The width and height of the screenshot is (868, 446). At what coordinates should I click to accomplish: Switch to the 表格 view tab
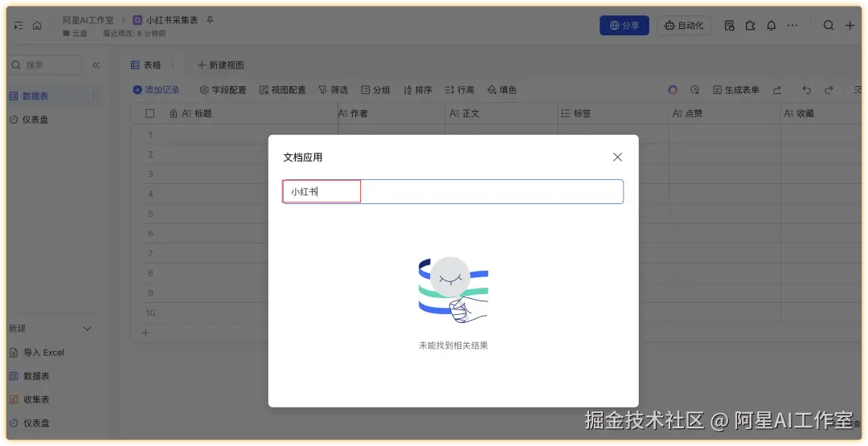[x=145, y=65]
